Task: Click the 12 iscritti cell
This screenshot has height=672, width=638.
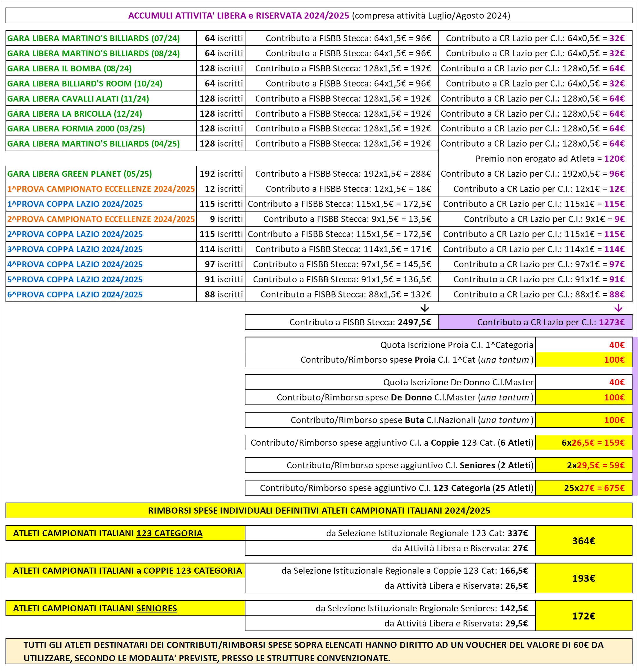Action: 221,189
